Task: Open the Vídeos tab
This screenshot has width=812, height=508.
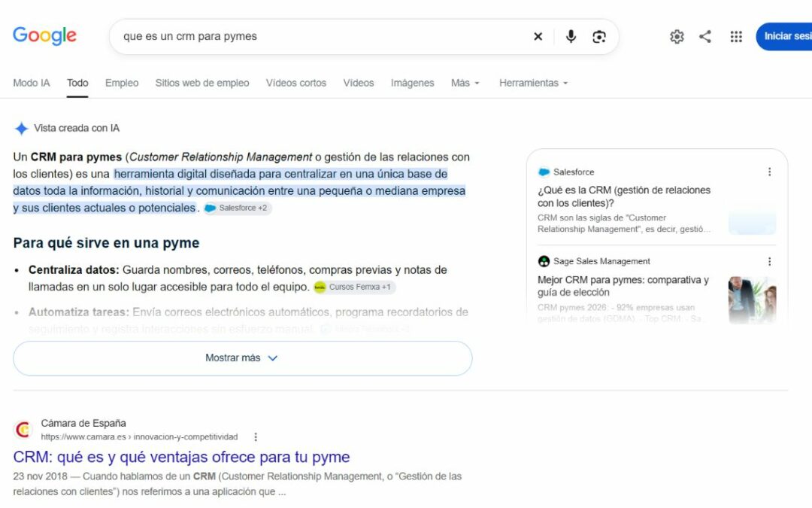Action: 359,83
